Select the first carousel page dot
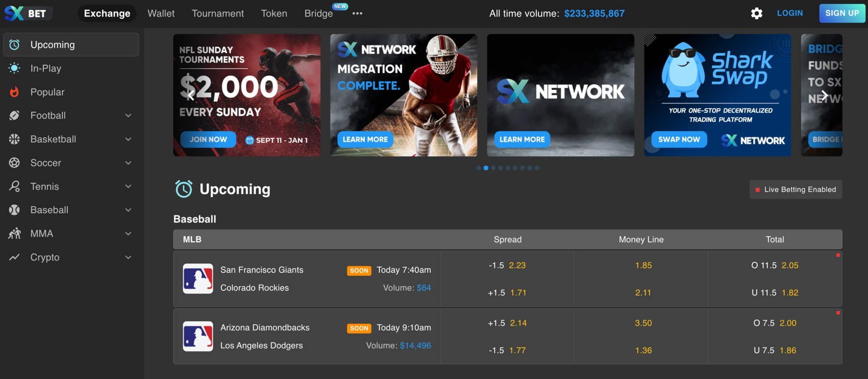 [x=479, y=168]
